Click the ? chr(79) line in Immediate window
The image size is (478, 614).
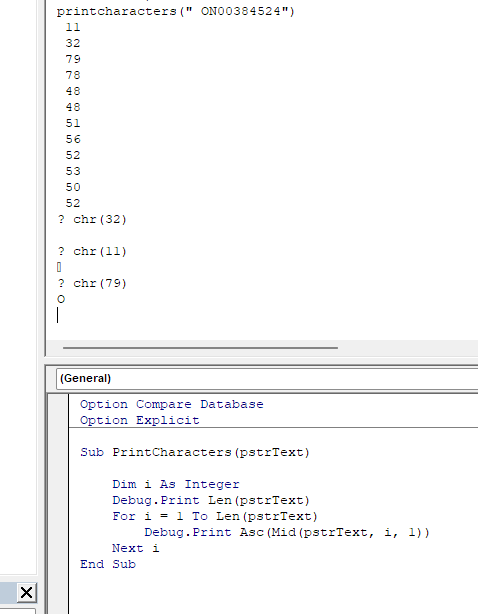pos(92,283)
